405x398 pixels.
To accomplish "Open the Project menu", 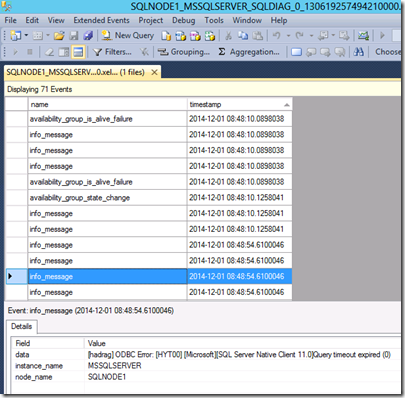I will tap(151, 20).
